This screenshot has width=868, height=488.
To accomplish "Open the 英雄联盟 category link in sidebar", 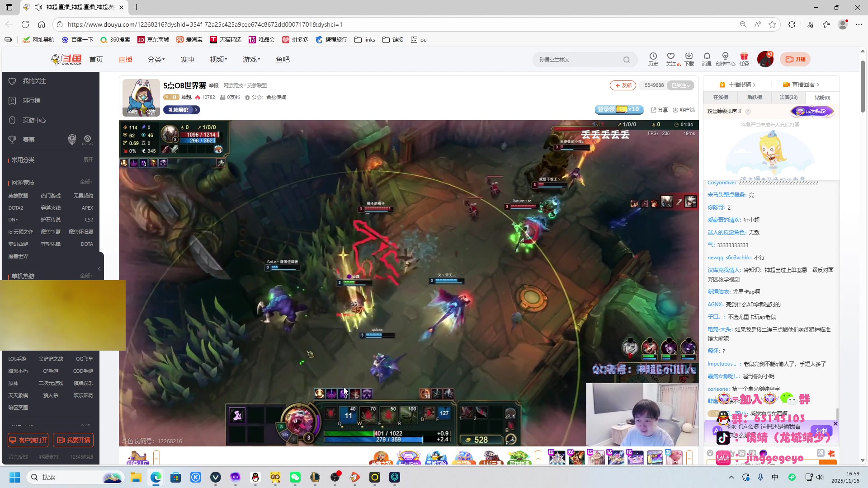I will 18,196.
